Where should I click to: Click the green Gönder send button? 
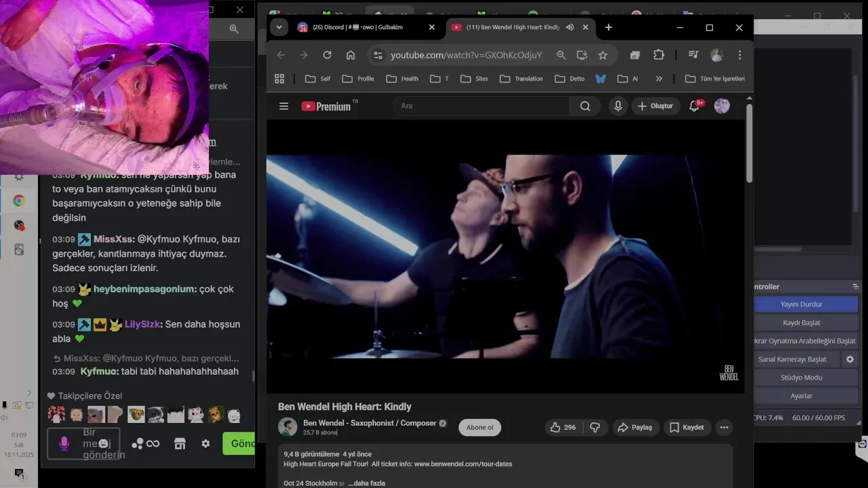pos(239,443)
